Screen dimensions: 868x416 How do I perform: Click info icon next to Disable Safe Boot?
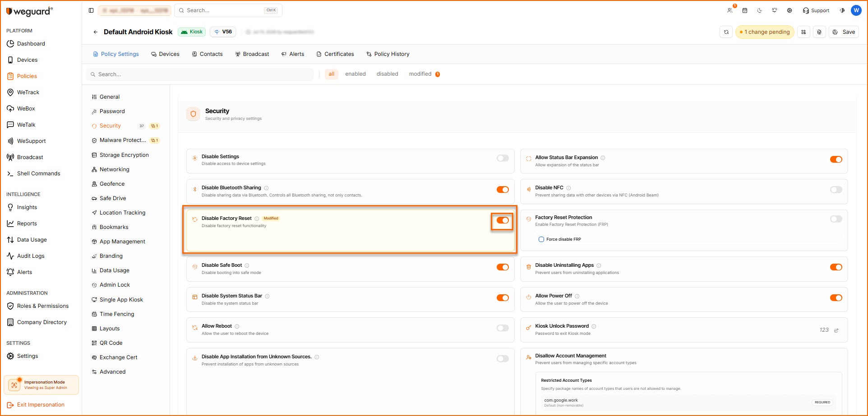[x=247, y=265]
